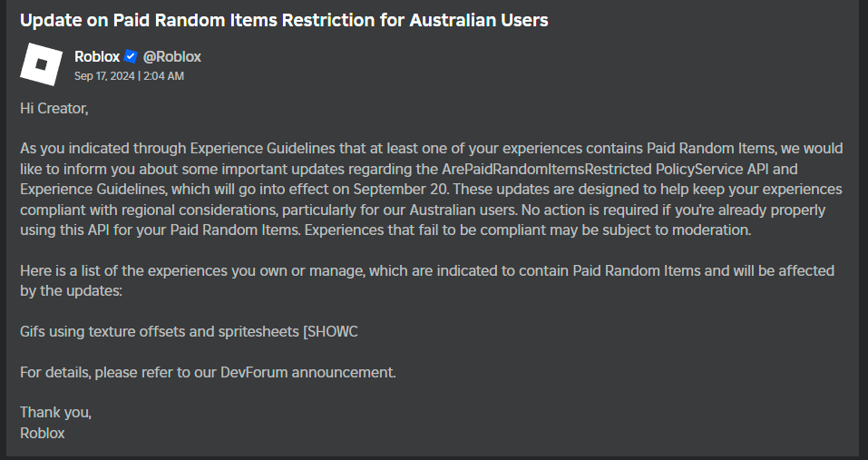Viewport: 868px width, 460px height.
Task: Open the 'Gifs using texture offsets' experience entry
Action: click(189, 331)
